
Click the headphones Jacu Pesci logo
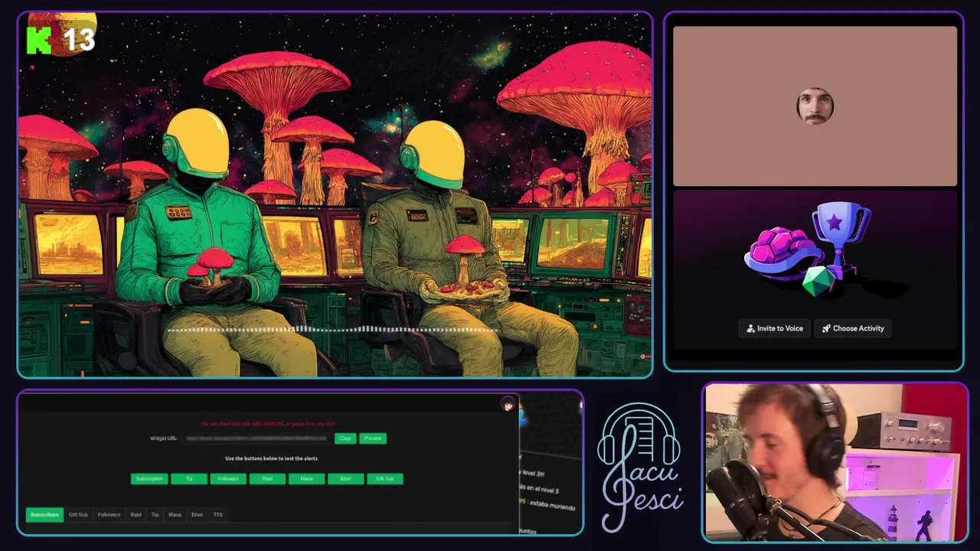(640, 468)
